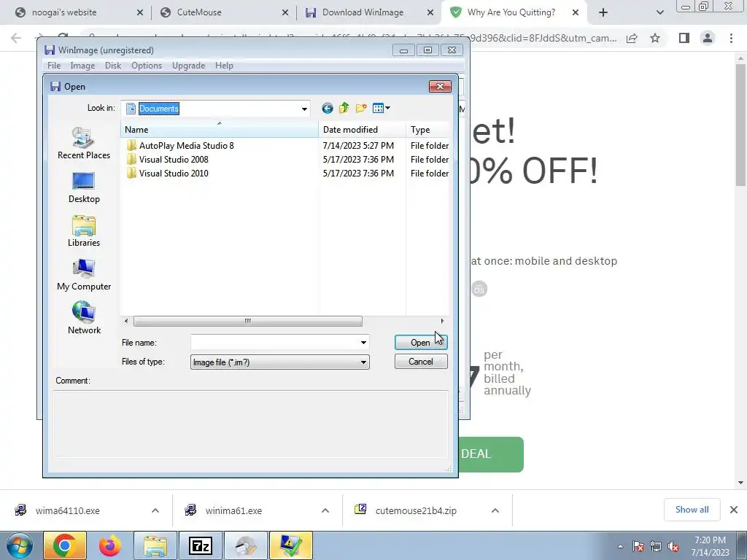Sort by Type column header
747x560 pixels.
point(427,130)
